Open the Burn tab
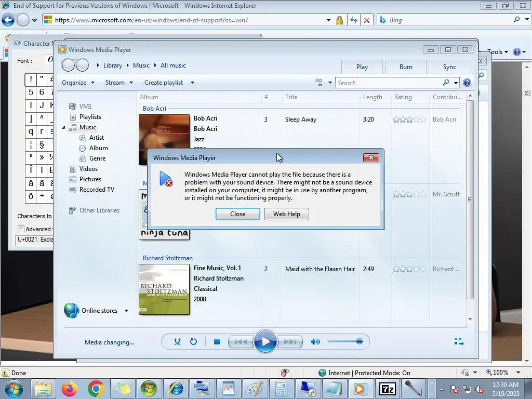This screenshot has height=399, width=532. coord(406,67)
